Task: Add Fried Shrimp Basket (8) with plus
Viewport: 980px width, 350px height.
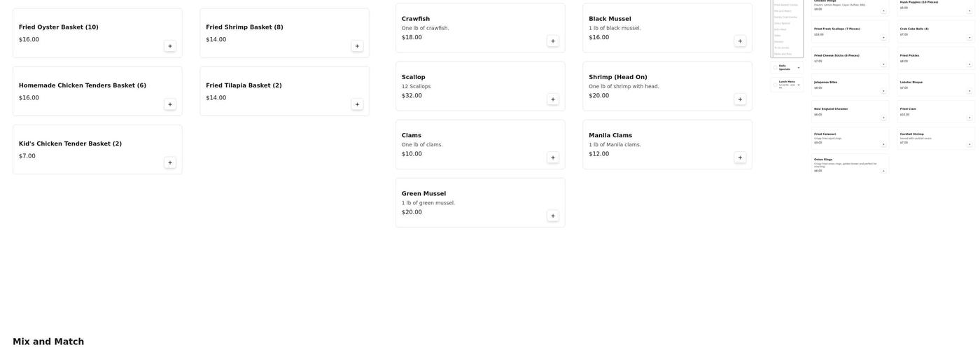Action: pyautogui.click(x=357, y=46)
